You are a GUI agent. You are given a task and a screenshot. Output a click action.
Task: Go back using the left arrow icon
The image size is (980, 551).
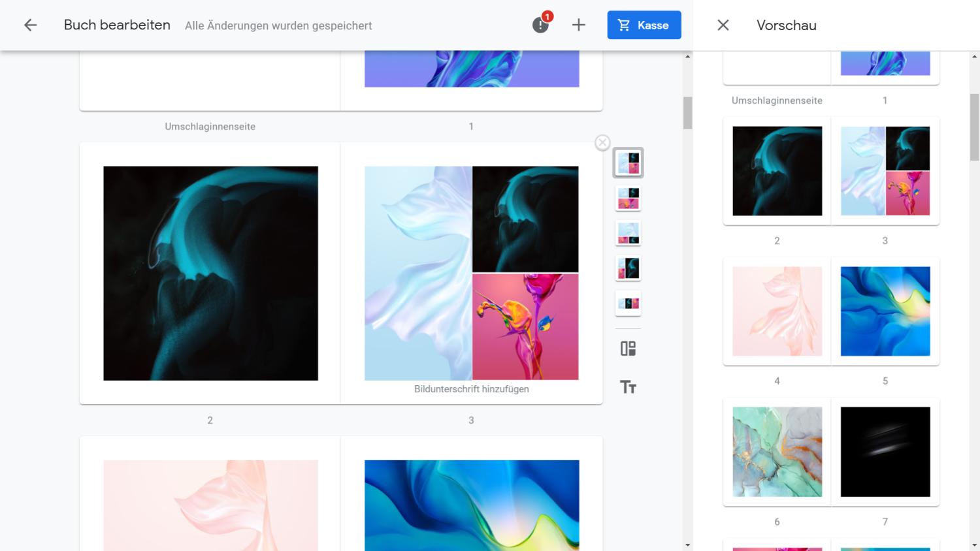[x=30, y=25]
